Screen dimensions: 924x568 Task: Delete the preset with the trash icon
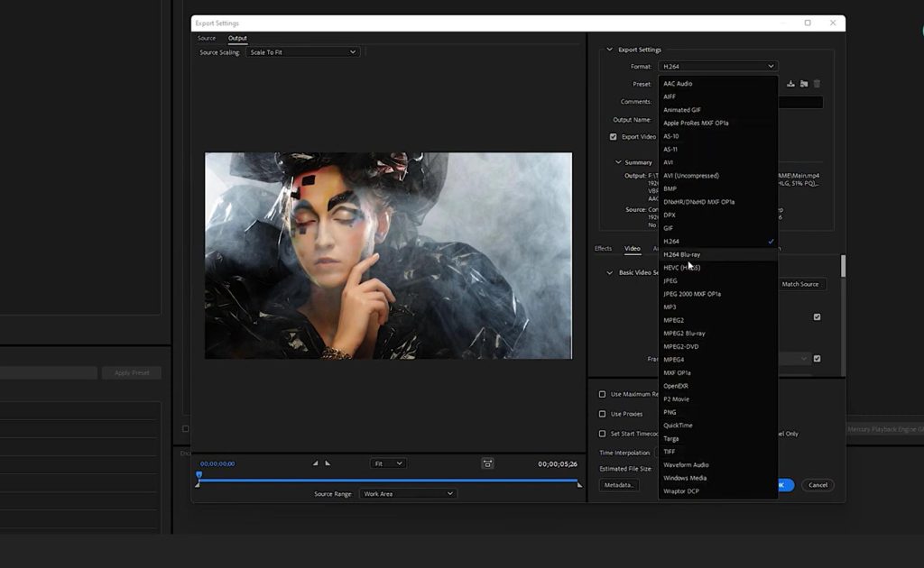point(817,84)
